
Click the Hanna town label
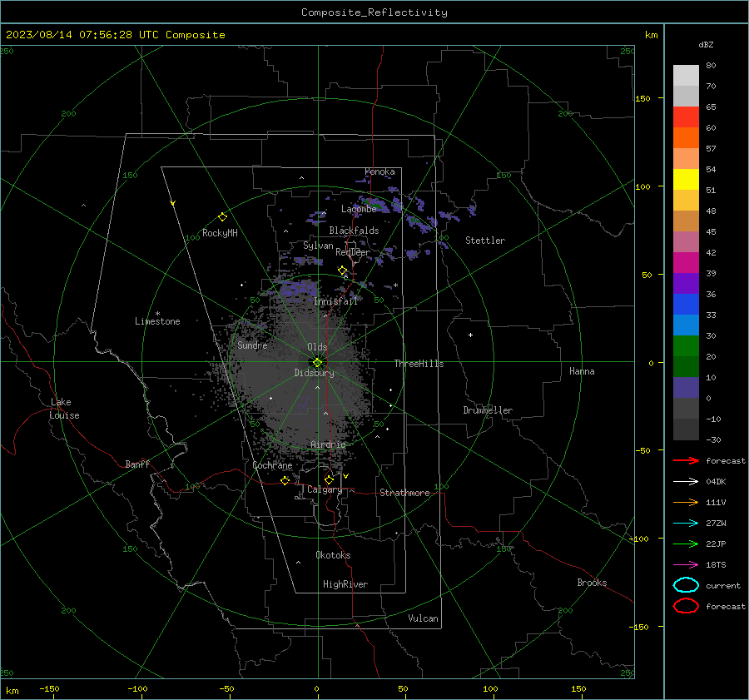pyautogui.click(x=582, y=371)
